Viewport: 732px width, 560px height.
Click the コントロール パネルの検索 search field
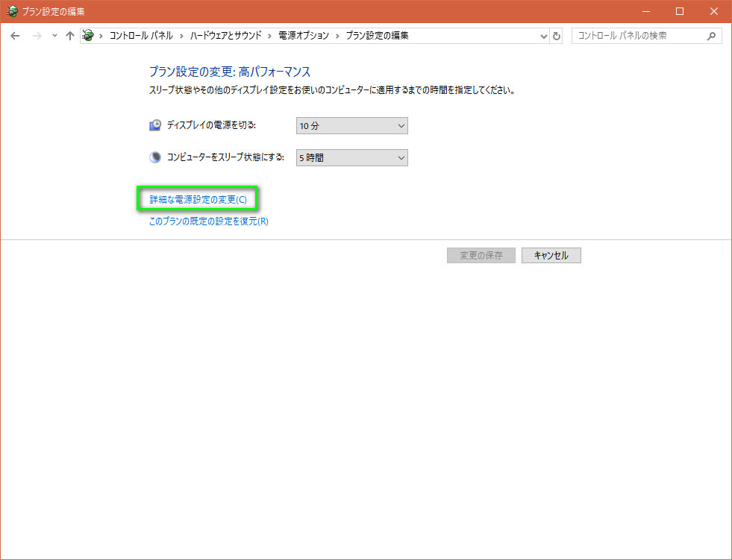tap(638, 36)
